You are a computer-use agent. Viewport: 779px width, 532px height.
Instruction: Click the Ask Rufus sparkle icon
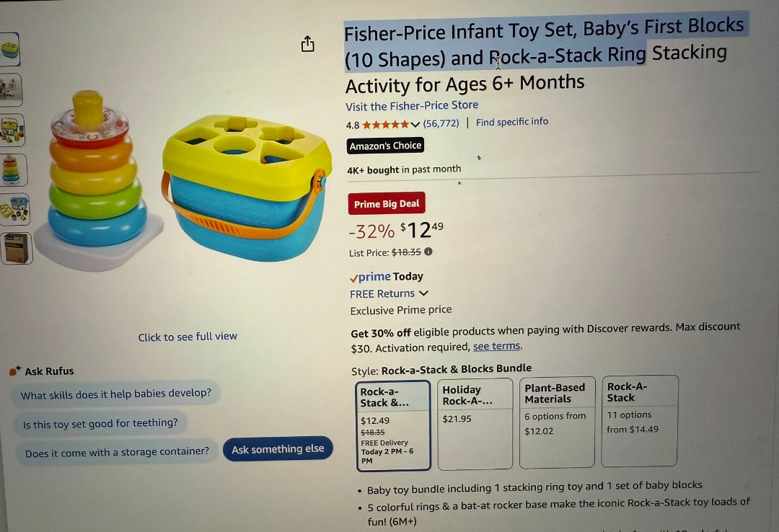click(15, 371)
